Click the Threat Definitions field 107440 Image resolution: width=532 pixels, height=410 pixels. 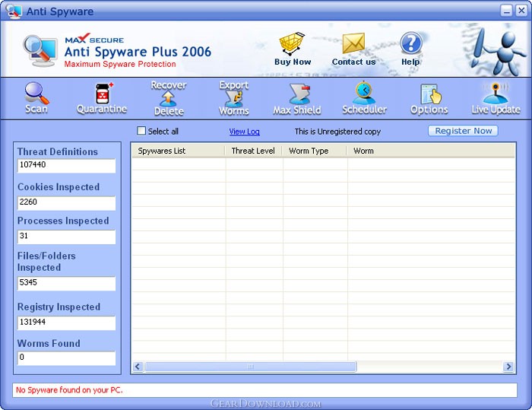click(67, 166)
